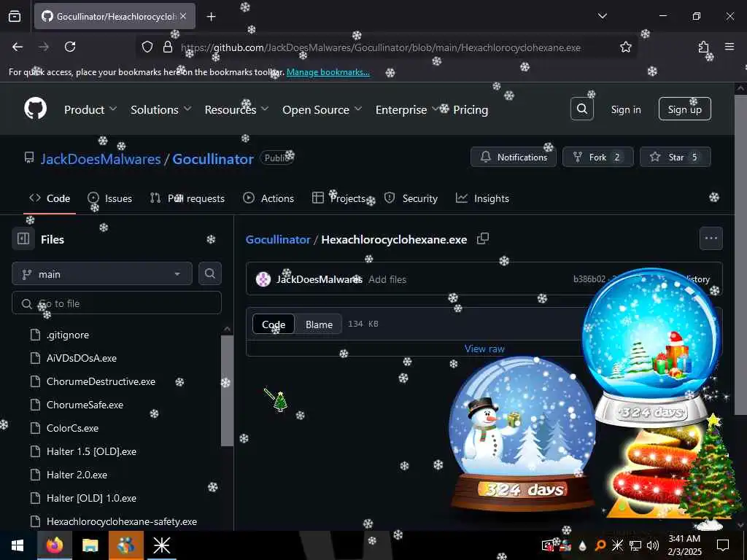Open the Firefox extensions puzzle icon
The image size is (747, 560).
tap(703, 47)
